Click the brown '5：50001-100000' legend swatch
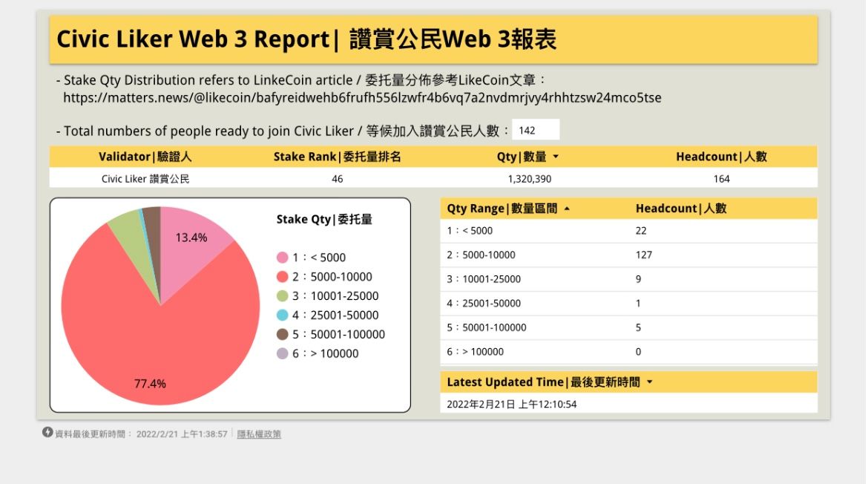Image resolution: width=868 pixels, height=484 pixels. point(283,335)
